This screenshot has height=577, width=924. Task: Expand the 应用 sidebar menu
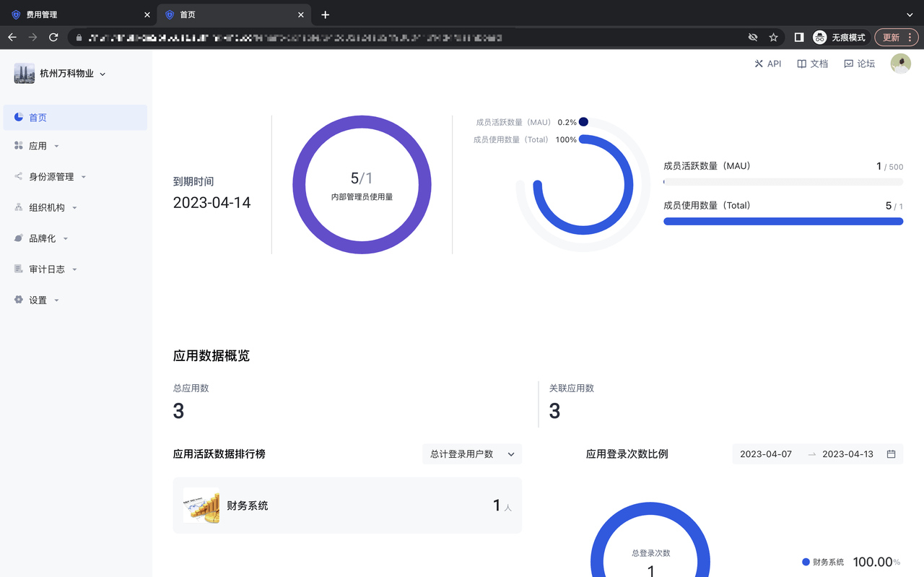[x=38, y=146]
